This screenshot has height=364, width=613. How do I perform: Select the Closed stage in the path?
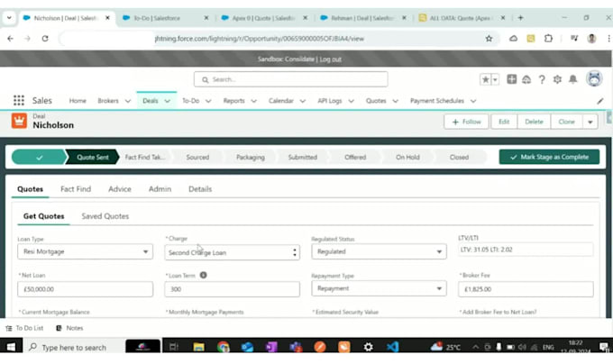459,157
